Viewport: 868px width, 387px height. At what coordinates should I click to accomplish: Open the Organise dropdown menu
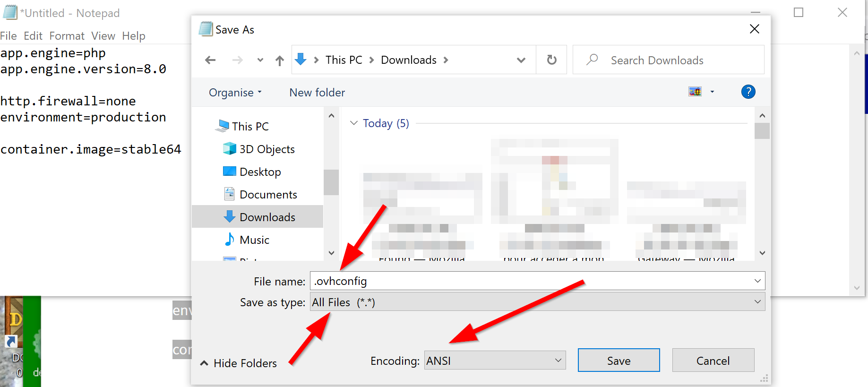[235, 93]
